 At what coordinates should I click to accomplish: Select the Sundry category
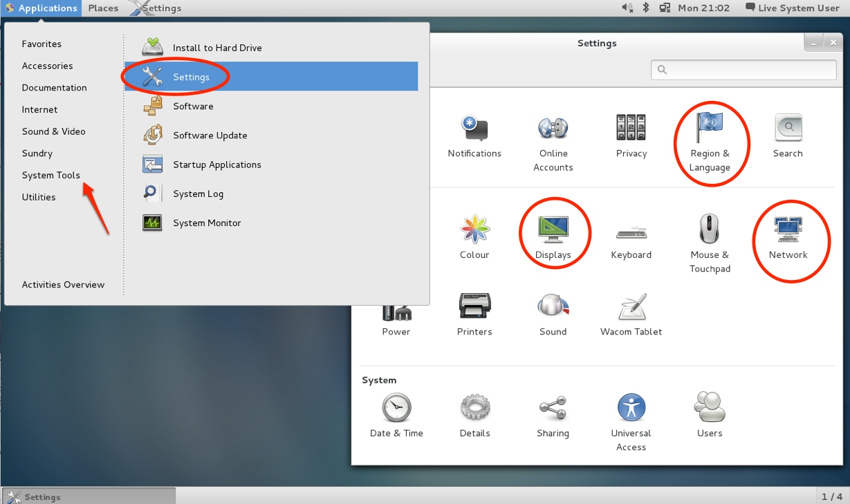[37, 153]
